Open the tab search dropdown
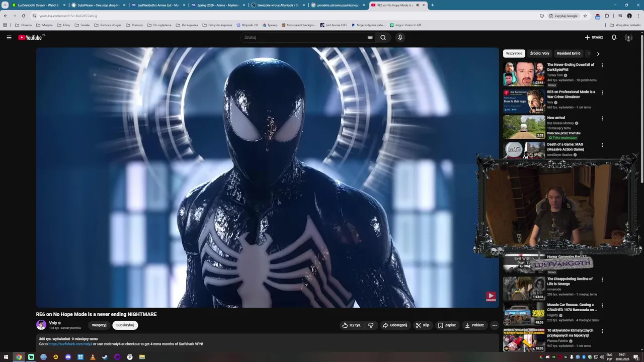The height and width of the screenshot is (362, 644). point(5,5)
